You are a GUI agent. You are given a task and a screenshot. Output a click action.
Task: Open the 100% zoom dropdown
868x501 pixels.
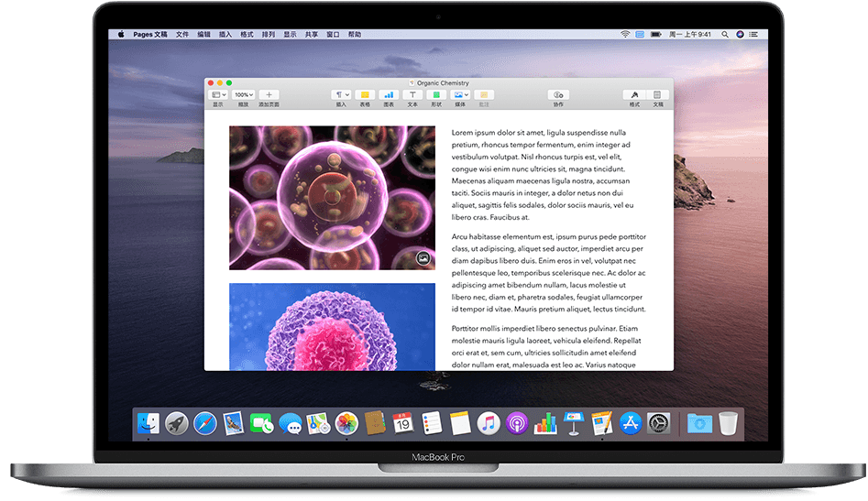pos(243,95)
